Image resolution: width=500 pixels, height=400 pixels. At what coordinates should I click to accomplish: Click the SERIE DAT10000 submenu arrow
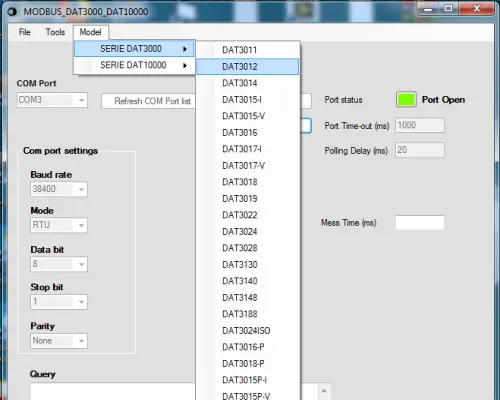pos(185,65)
